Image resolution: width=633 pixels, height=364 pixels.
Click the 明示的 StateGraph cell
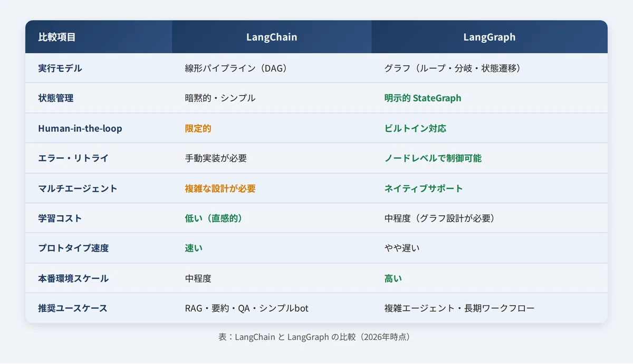coord(490,98)
